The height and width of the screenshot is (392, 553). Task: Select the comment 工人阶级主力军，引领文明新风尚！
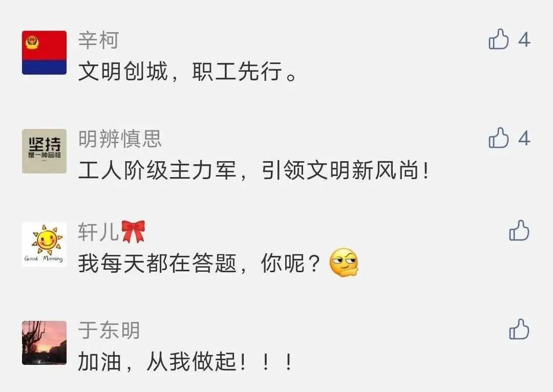click(x=253, y=170)
